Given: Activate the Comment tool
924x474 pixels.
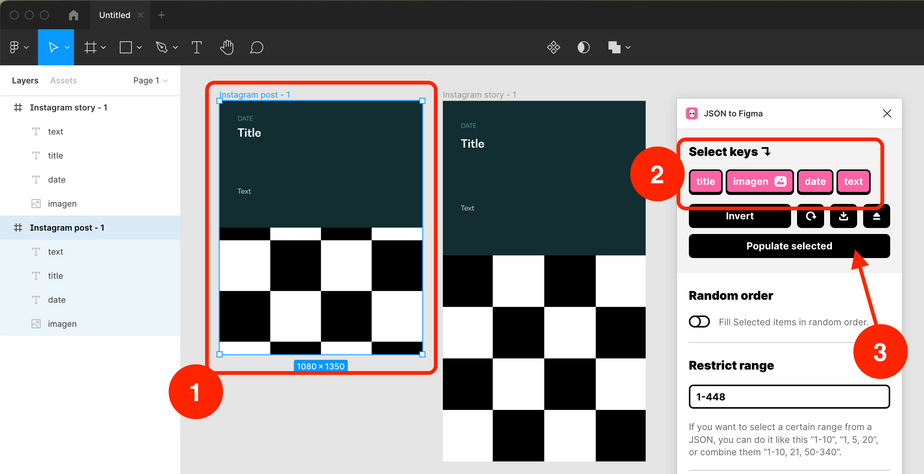Looking at the screenshot, I should pos(257,47).
